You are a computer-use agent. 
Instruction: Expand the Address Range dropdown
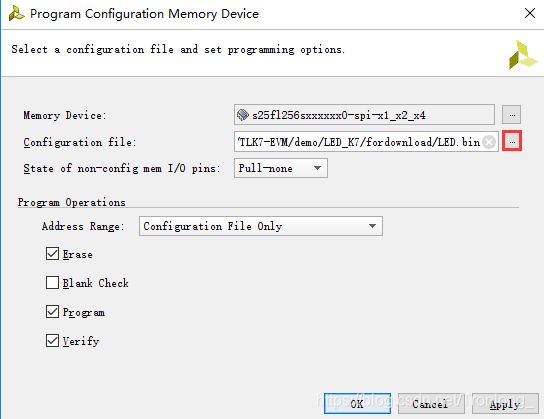pos(261,226)
